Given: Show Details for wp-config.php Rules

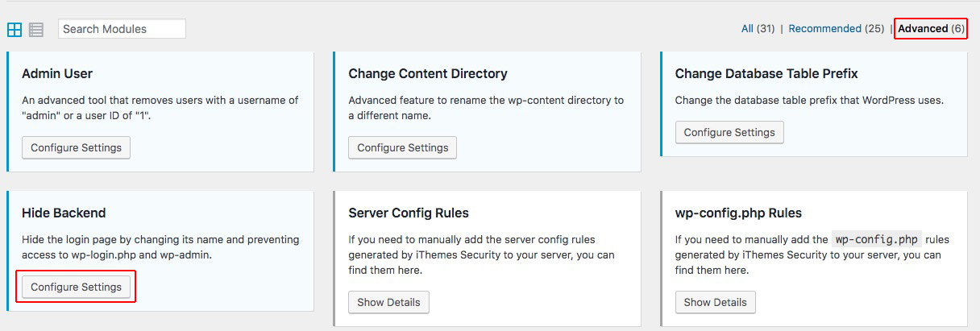Looking at the screenshot, I should coord(716,303).
